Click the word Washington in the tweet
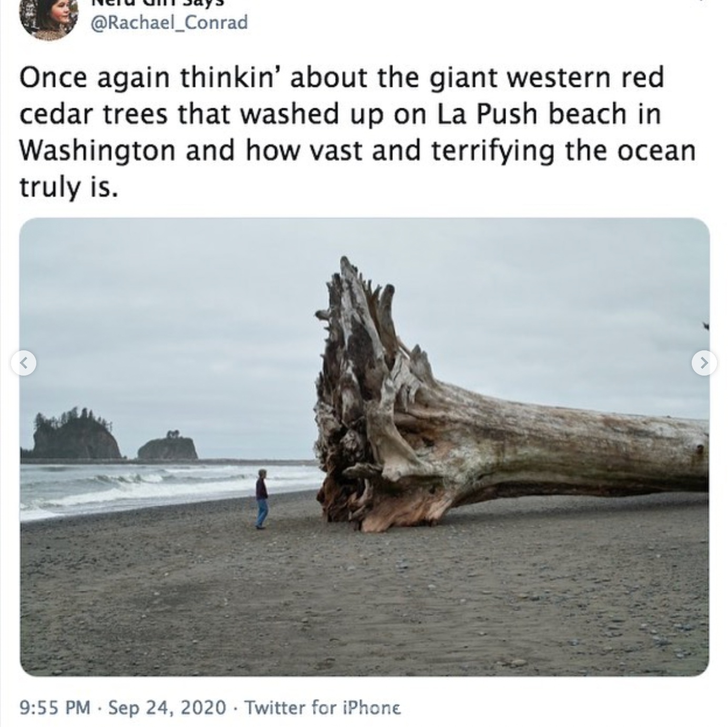728x727 pixels. 97,150
